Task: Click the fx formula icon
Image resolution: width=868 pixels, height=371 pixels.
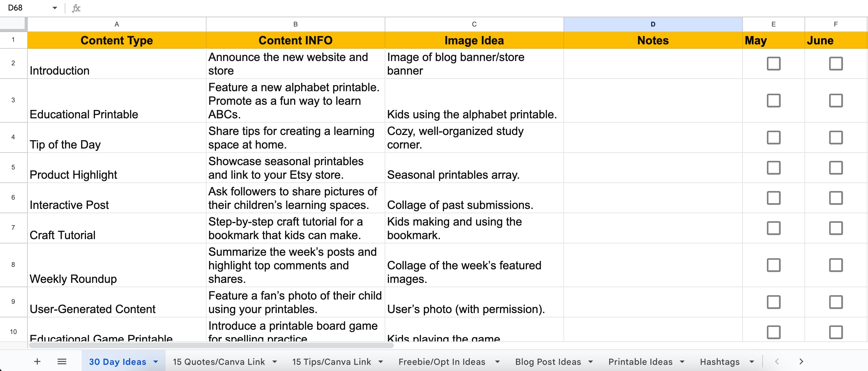Action: click(76, 8)
